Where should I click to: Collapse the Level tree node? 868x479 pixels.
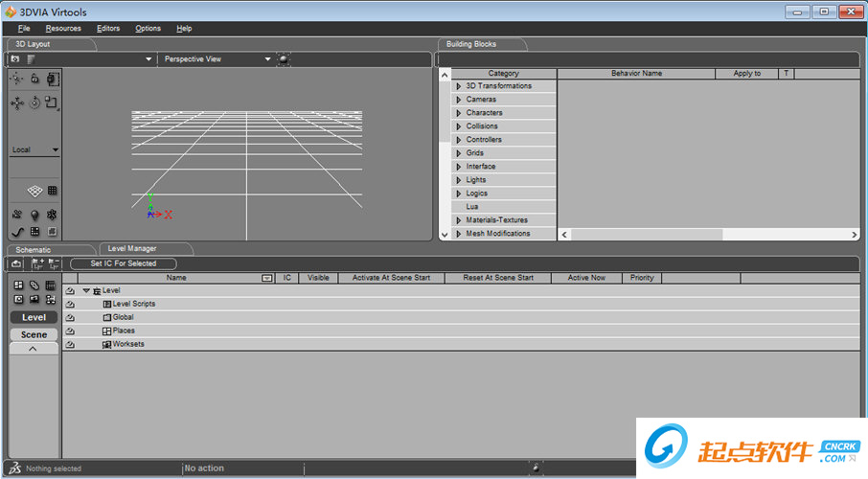[x=86, y=290]
